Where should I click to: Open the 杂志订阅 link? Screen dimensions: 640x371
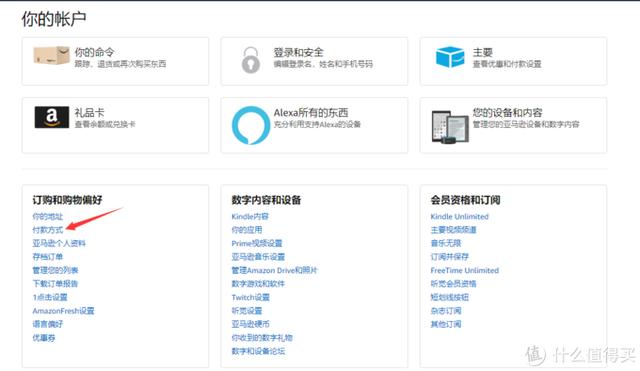446,311
